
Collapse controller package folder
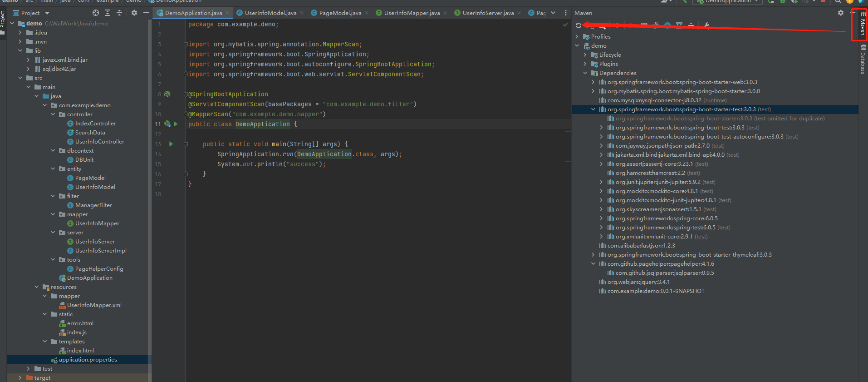(x=53, y=114)
